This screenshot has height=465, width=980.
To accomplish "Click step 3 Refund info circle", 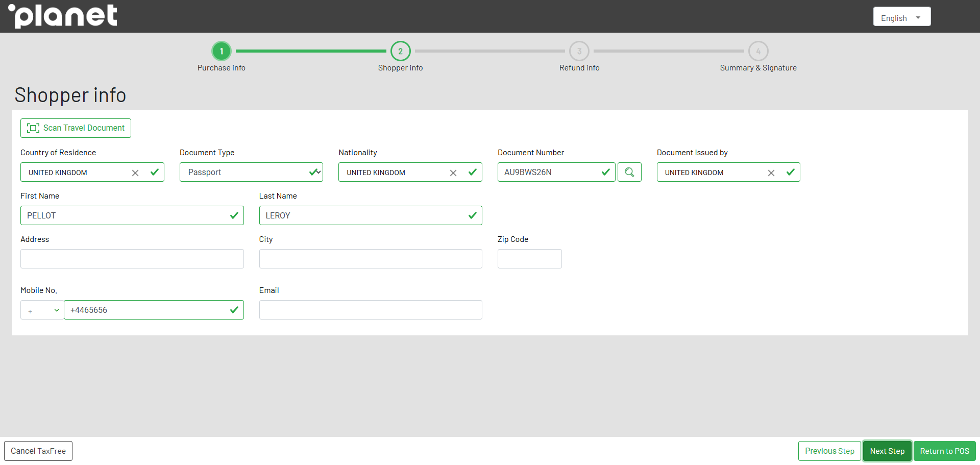I will click(579, 51).
